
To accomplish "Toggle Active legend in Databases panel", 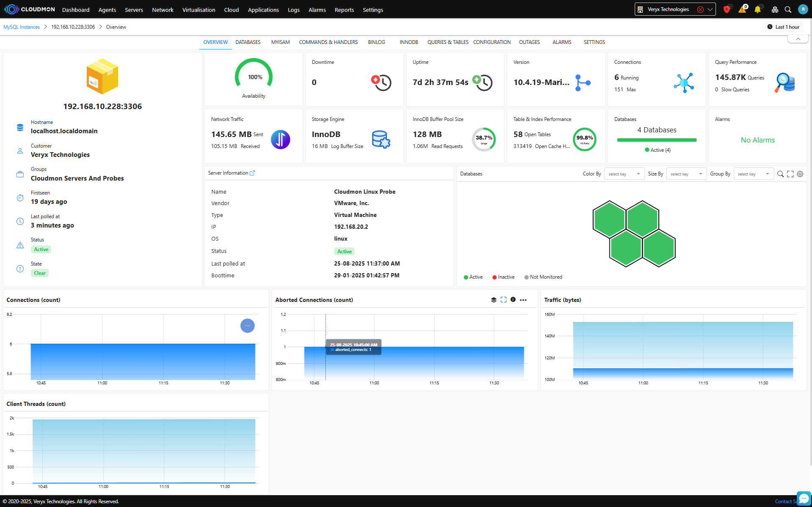I will pos(473,277).
